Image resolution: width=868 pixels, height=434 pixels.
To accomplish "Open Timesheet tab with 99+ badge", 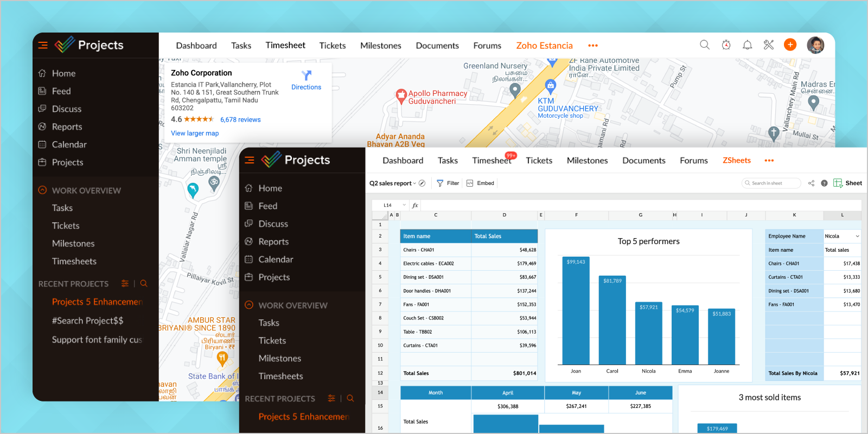I will (x=492, y=161).
